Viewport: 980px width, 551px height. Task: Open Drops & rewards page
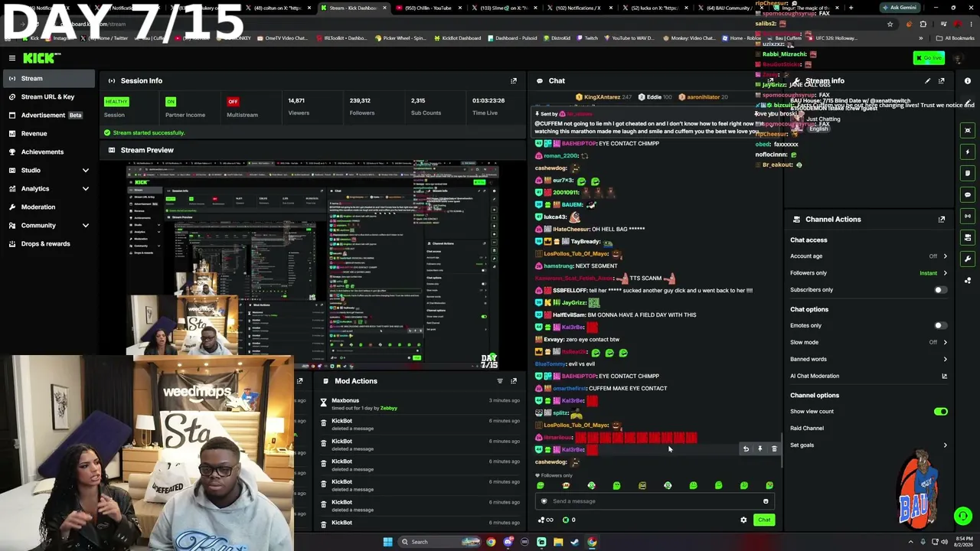point(49,243)
